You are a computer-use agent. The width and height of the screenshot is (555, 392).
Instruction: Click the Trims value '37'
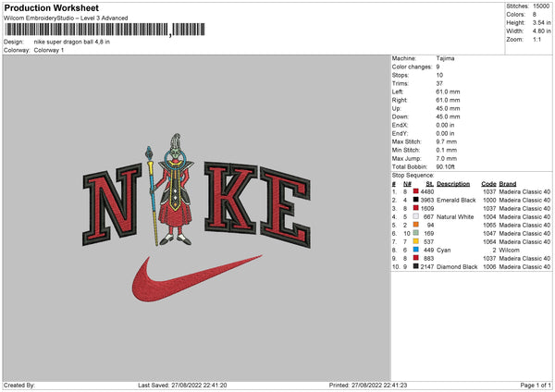(439, 83)
